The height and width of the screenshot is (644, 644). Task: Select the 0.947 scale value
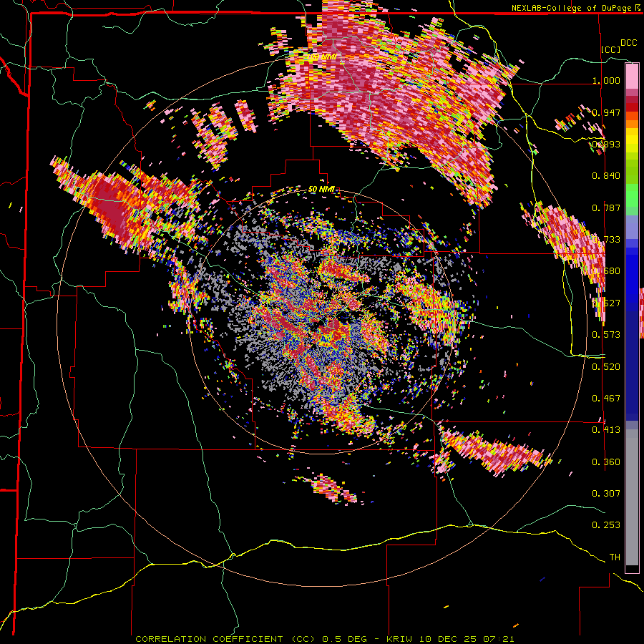coord(606,112)
